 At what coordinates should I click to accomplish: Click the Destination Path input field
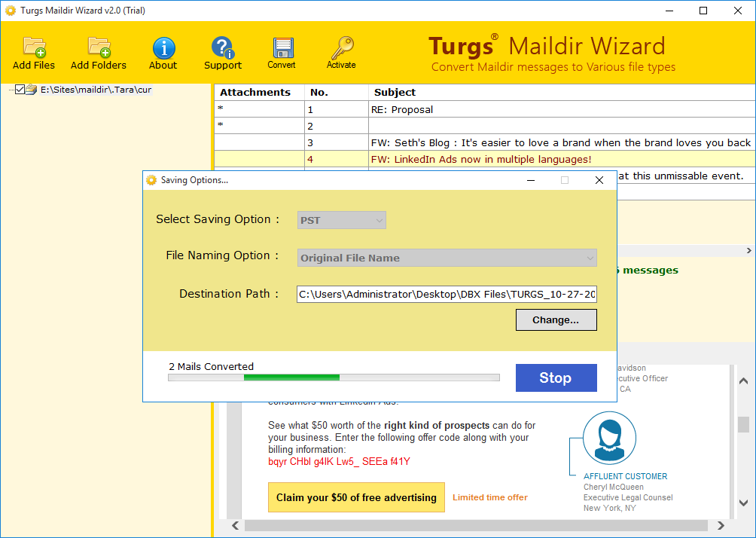(x=447, y=295)
